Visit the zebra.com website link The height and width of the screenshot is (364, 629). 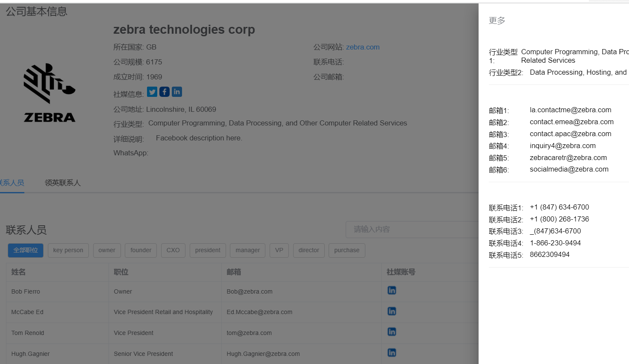pos(363,47)
